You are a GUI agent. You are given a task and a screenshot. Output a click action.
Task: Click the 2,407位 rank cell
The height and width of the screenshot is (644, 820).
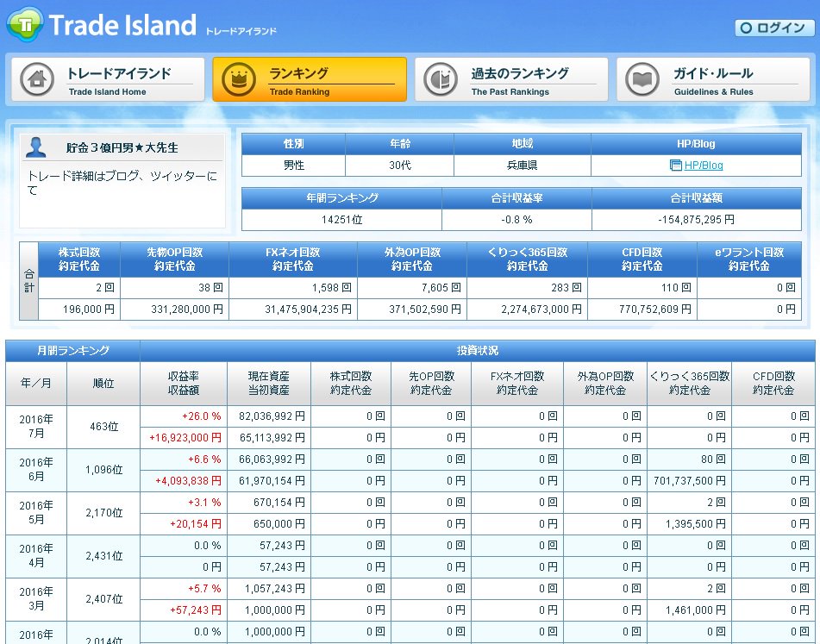[x=103, y=599]
